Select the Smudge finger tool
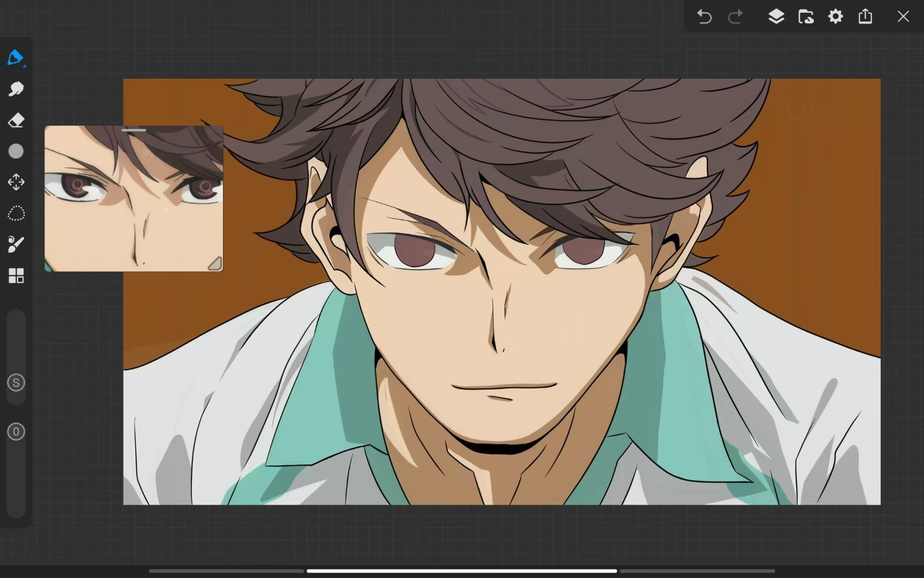The image size is (924, 578). [x=16, y=89]
